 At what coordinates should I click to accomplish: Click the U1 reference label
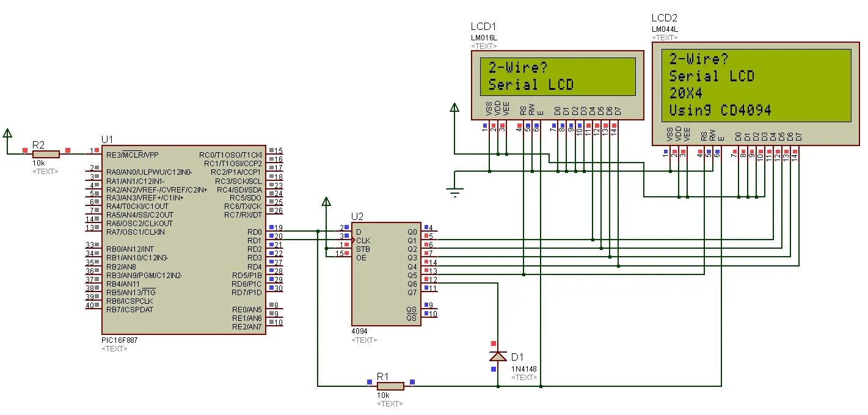click(107, 139)
